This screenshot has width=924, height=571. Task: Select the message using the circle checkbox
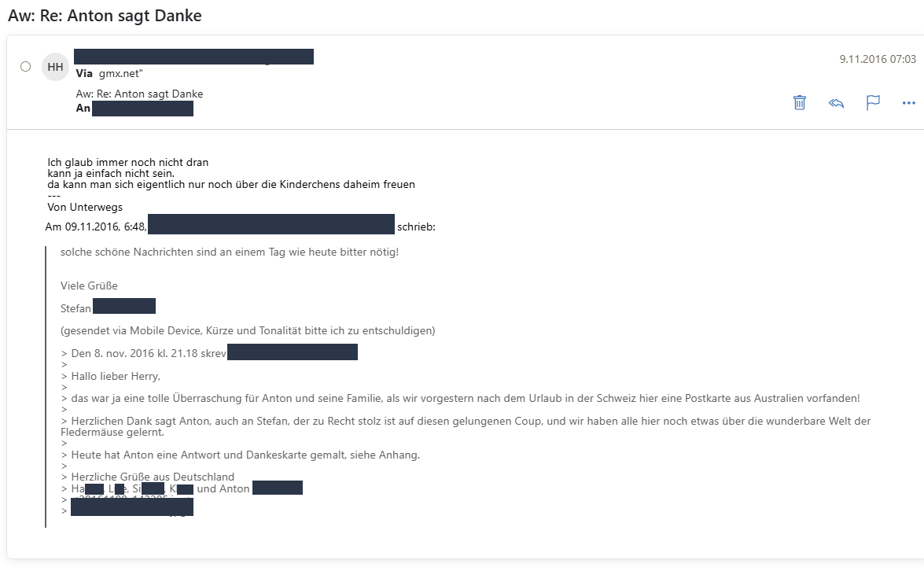pyautogui.click(x=25, y=67)
